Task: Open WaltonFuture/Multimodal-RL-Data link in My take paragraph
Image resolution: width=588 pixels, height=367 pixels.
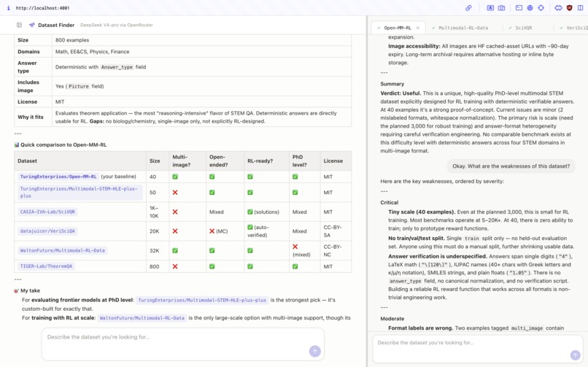Action: [142, 318]
